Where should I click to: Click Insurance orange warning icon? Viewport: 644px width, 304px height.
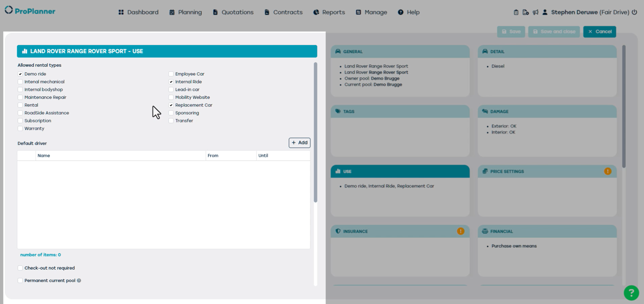(x=460, y=231)
